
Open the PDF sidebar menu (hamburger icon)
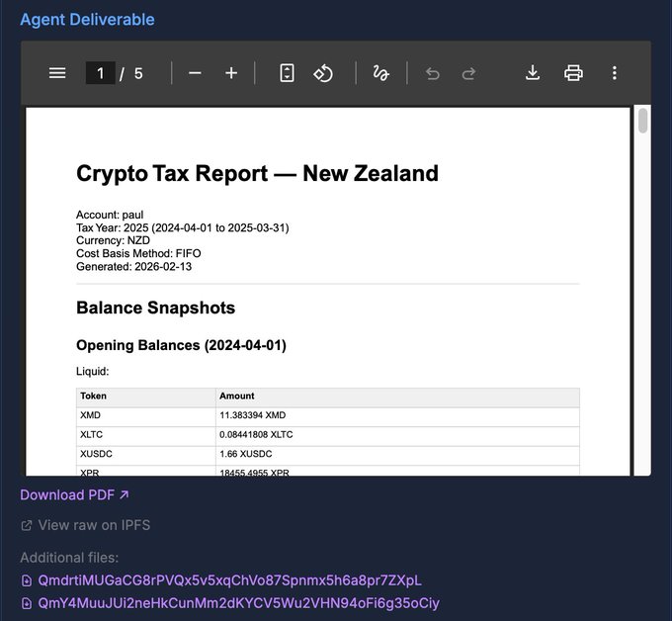click(57, 73)
